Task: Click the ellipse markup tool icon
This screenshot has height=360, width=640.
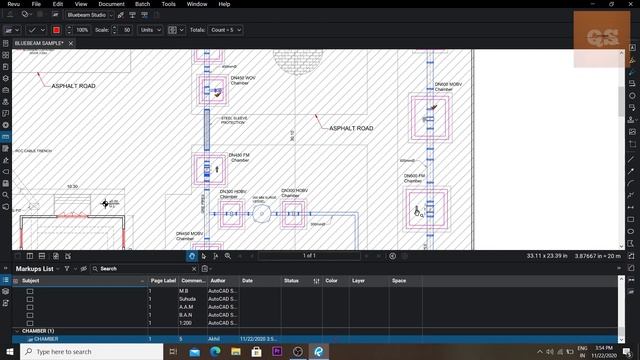Action: [631, 231]
